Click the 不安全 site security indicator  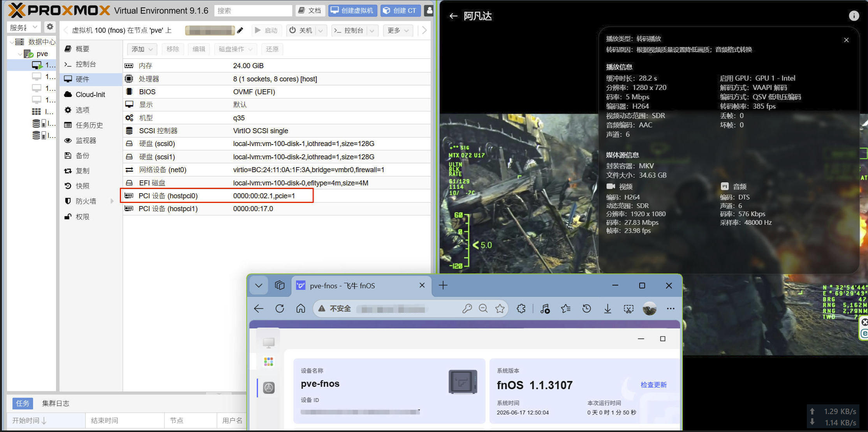pos(335,309)
